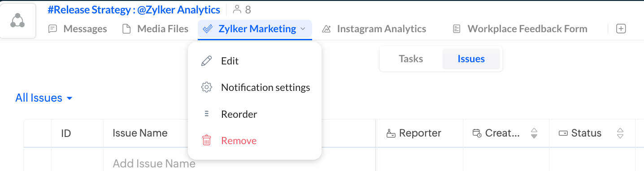Open the Messages tab
The image size is (644, 171).
tap(78, 29)
